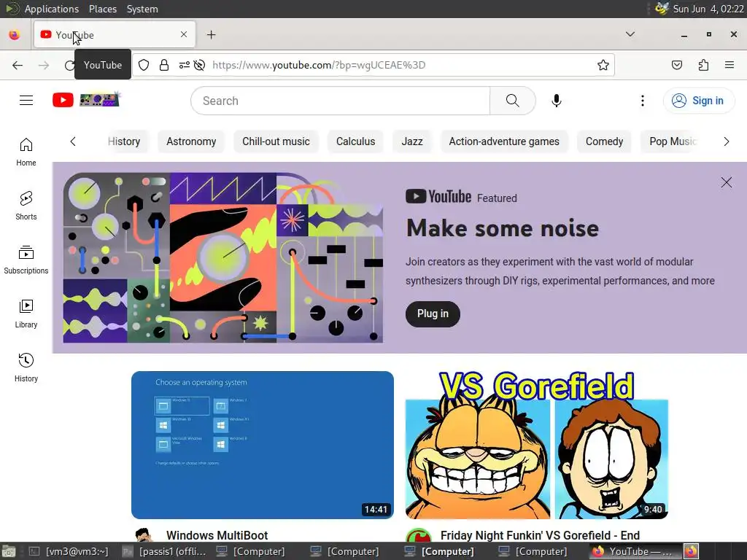Click the search magnifier button
This screenshot has width=747, height=560.
[513, 101]
